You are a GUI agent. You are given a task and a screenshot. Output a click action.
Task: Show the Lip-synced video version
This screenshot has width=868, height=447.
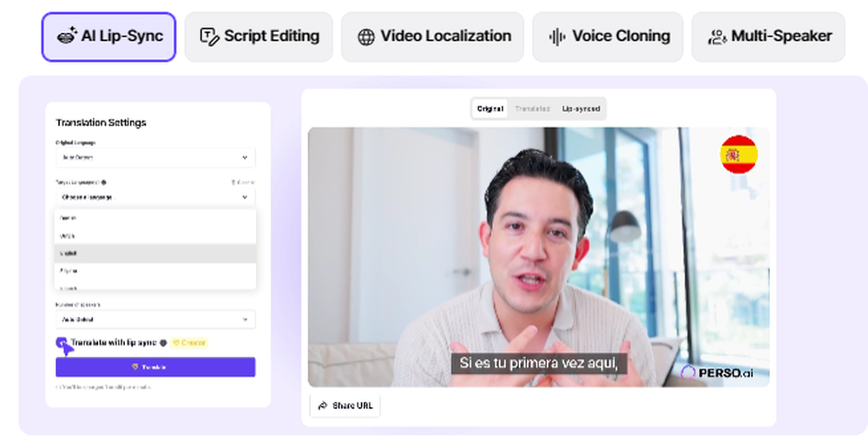pos(581,108)
